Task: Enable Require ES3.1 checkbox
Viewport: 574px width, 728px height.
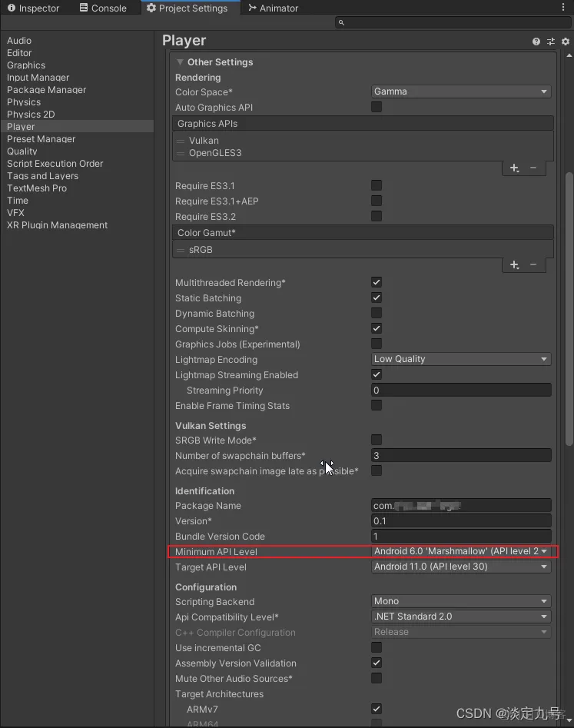Action: click(377, 186)
